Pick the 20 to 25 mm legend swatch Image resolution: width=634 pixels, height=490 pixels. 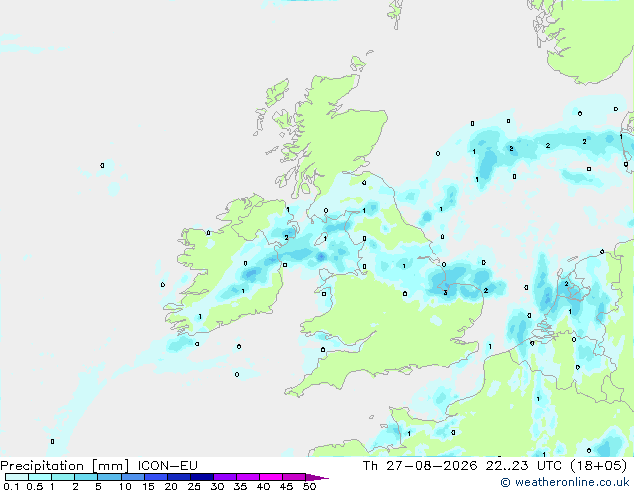click(178, 477)
